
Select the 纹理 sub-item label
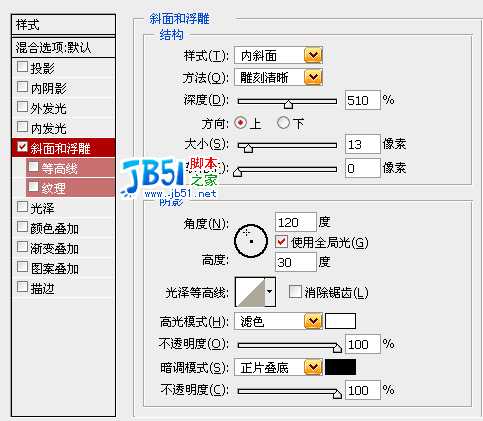tap(53, 188)
